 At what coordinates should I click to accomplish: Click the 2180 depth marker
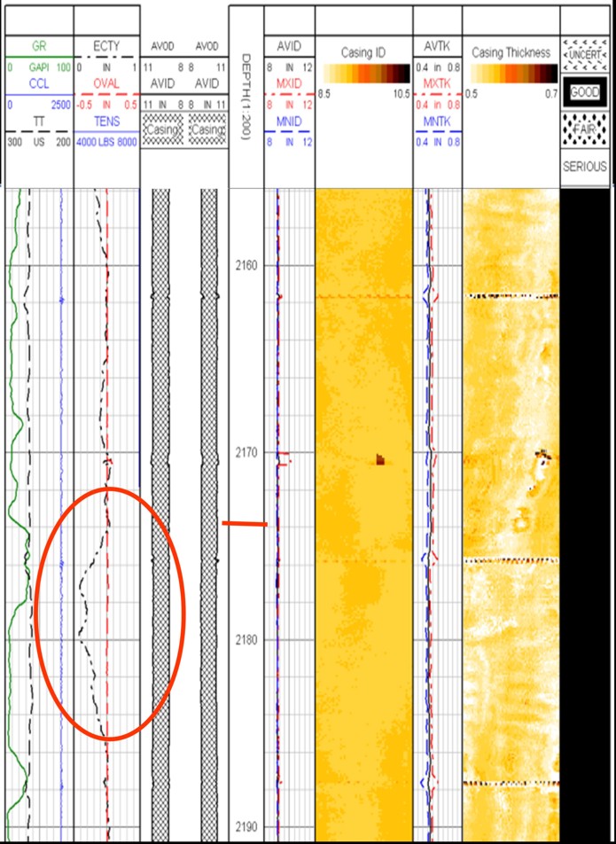coord(247,639)
